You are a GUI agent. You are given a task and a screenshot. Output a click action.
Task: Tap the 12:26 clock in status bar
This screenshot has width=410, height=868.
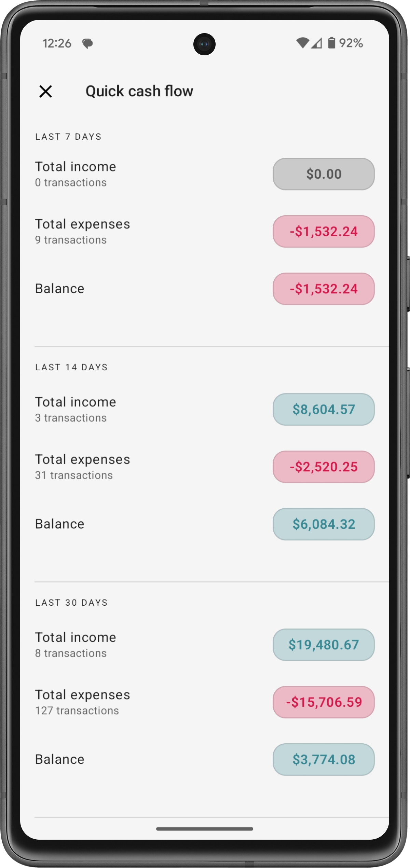pyautogui.click(x=57, y=43)
